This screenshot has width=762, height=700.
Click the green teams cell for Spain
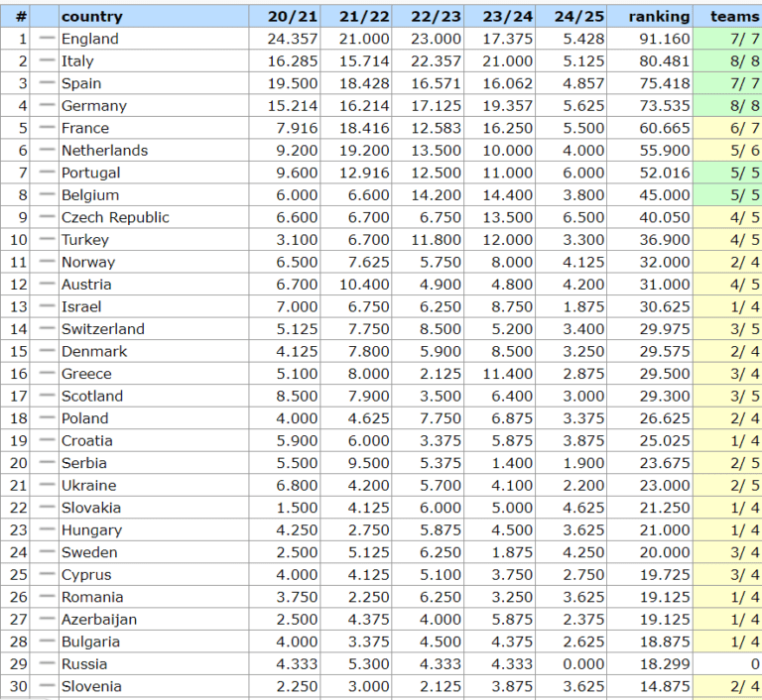tap(730, 83)
